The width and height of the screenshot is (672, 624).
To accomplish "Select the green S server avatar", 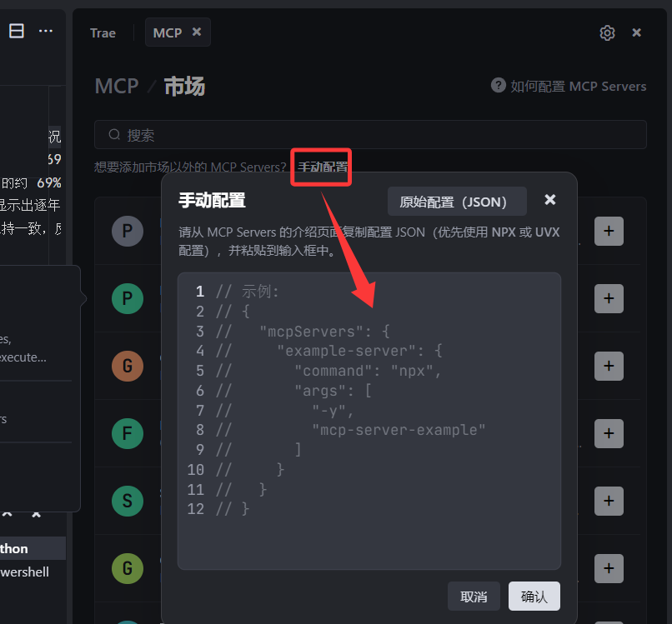I will [128, 501].
